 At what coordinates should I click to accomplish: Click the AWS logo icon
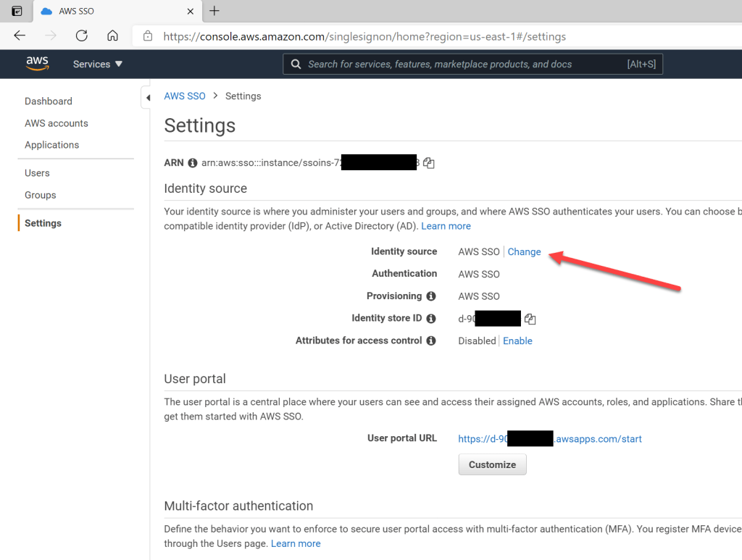pos(37,64)
